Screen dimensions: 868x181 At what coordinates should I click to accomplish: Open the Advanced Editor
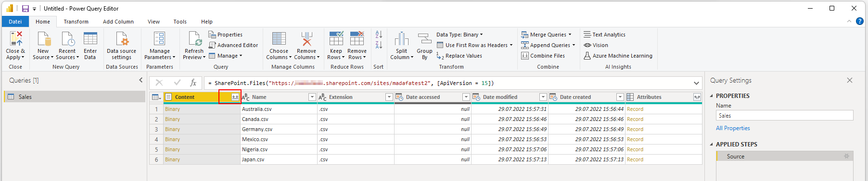click(x=233, y=45)
